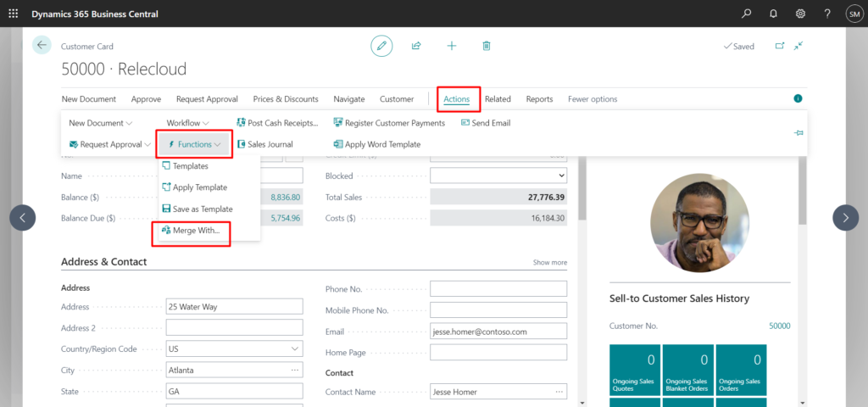This screenshot has width=868, height=407.
Task: Create new record with plus icon
Action: [x=452, y=46]
